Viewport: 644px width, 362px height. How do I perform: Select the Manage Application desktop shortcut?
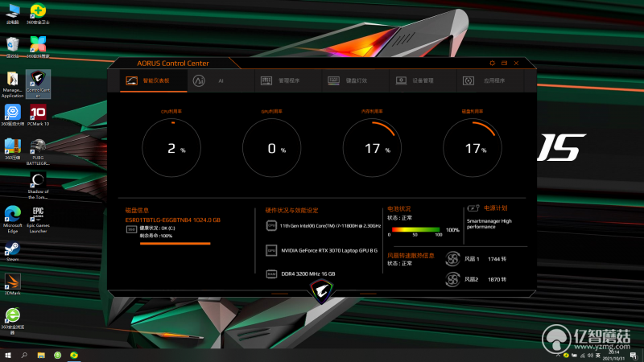point(12,84)
